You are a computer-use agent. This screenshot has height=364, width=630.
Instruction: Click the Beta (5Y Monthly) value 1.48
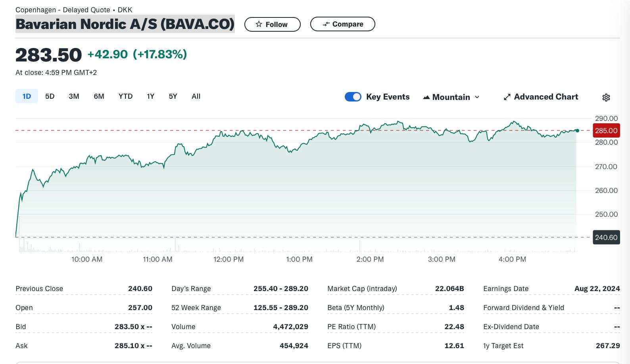pos(456,308)
